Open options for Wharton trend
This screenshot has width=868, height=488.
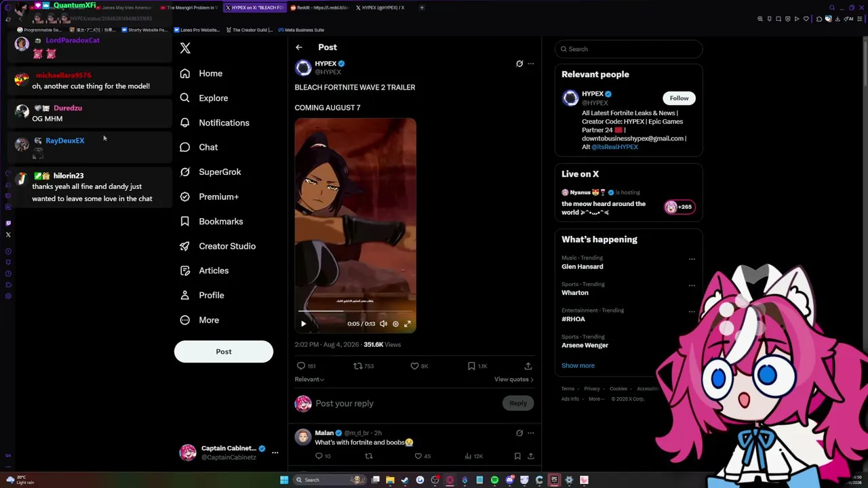pos(692,285)
